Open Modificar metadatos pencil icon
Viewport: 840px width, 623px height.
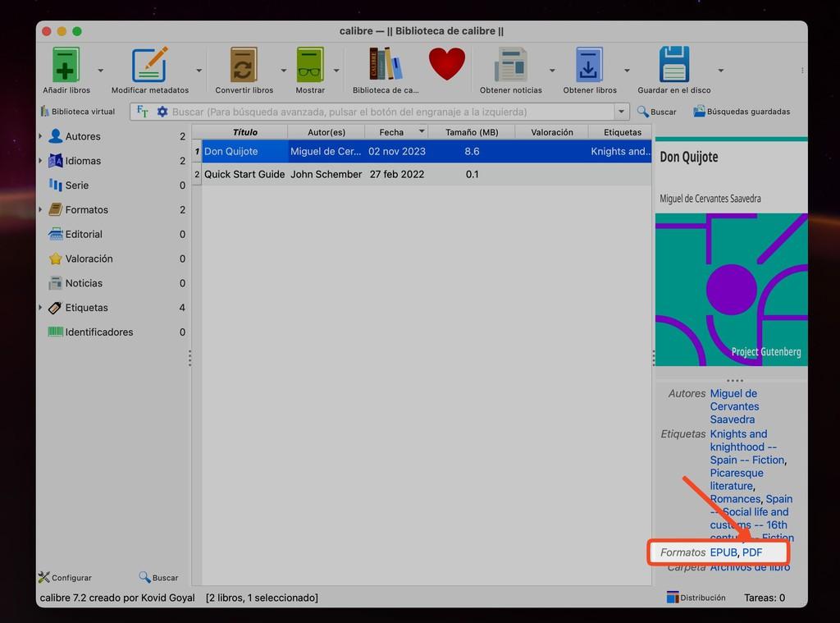(x=149, y=64)
